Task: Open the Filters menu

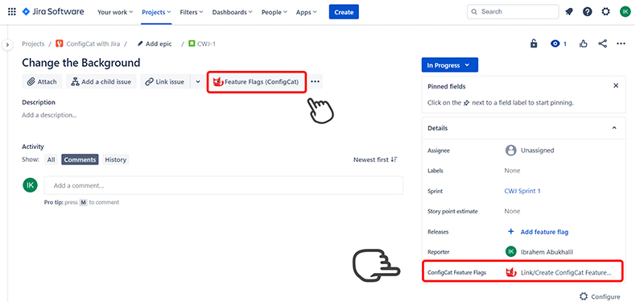Action: 192,12
